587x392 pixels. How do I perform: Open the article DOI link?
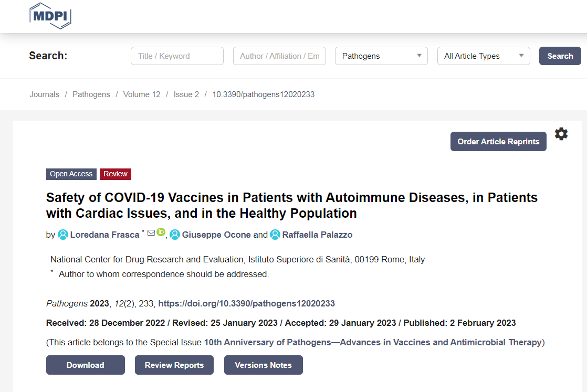pyautogui.click(x=246, y=303)
